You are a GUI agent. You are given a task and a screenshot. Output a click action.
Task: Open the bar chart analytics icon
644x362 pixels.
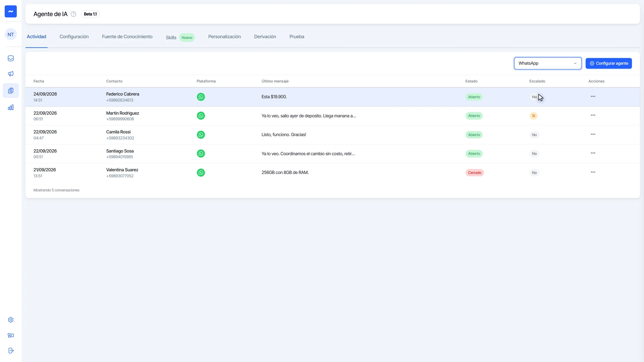coord(11,107)
